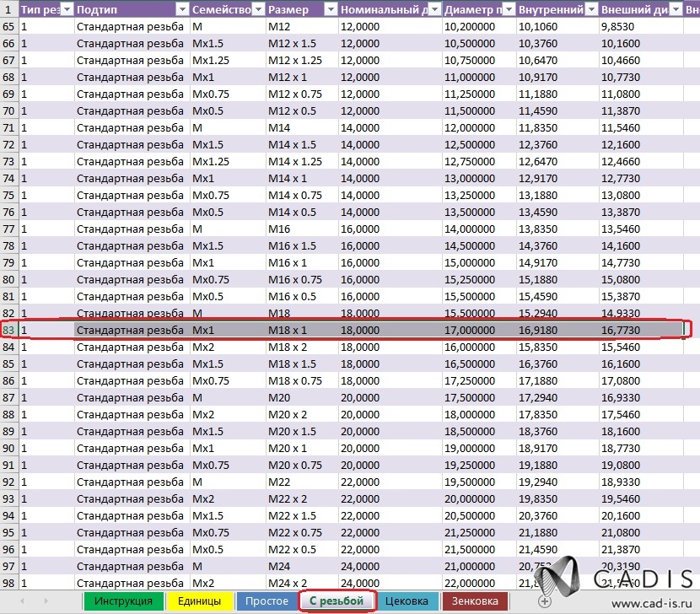Click the Семейство cell Mx2 in row 84
Image resolution: width=700 pixels, height=614 pixels.
(x=228, y=347)
